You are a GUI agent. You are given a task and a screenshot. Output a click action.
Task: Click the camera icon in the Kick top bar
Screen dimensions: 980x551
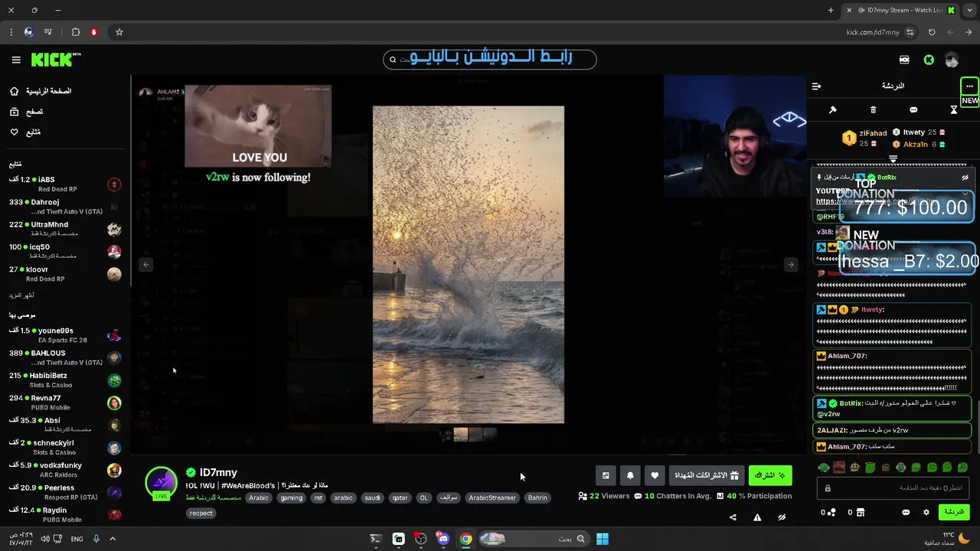[904, 60]
